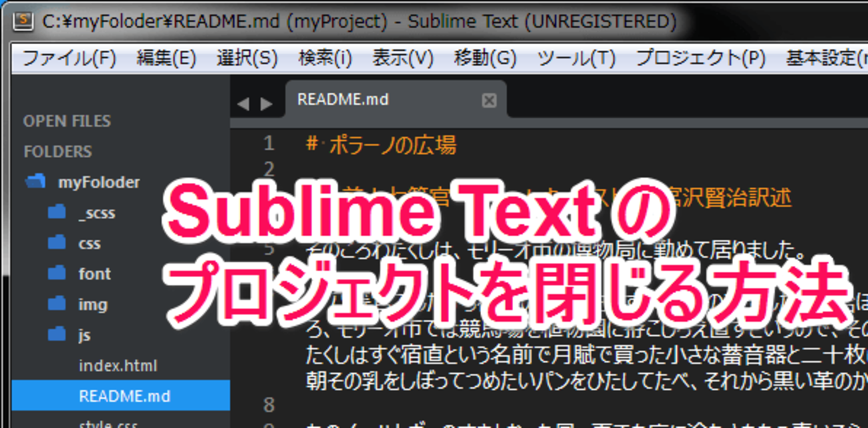
Task: Go to next tab with right arrow
Action: (266, 103)
